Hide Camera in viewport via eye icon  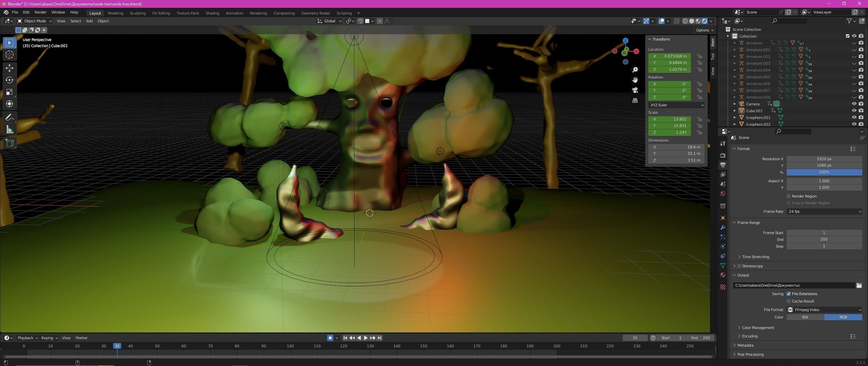coord(854,104)
